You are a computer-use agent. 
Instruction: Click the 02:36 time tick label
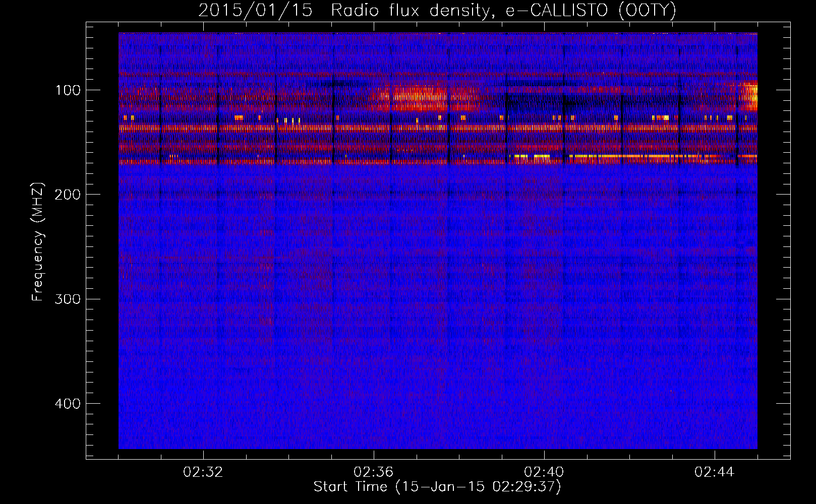374,472
